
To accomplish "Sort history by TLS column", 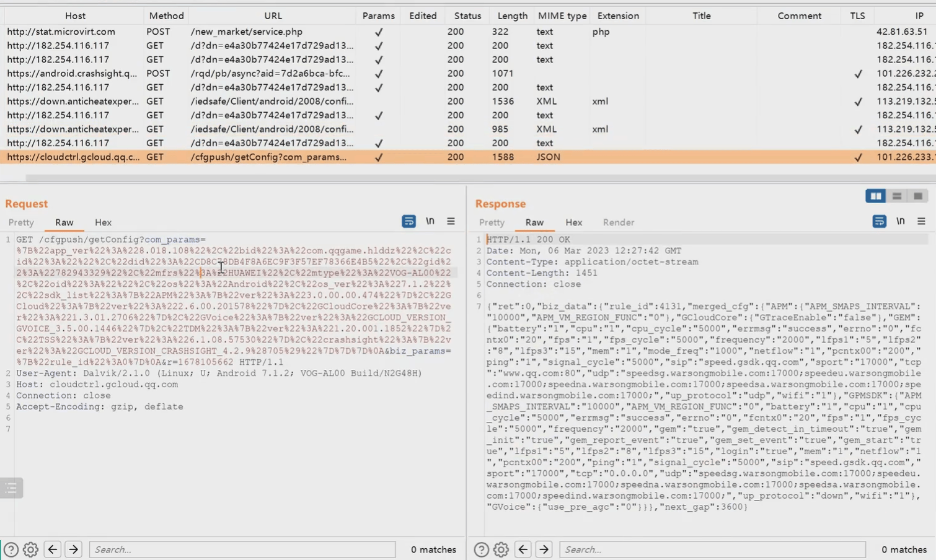I will 857,16.
